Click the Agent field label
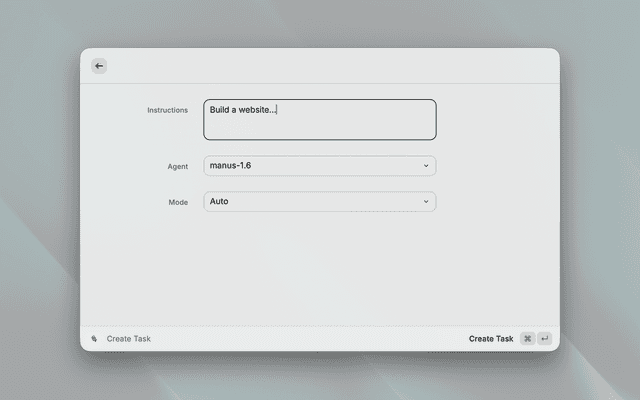 coord(177,166)
